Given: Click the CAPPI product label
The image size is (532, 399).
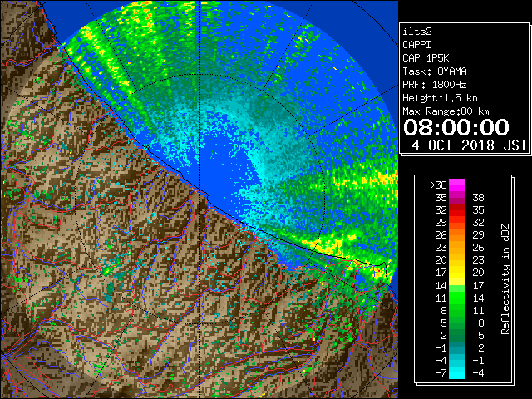Looking at the screenshot, I should coord(416,45).
